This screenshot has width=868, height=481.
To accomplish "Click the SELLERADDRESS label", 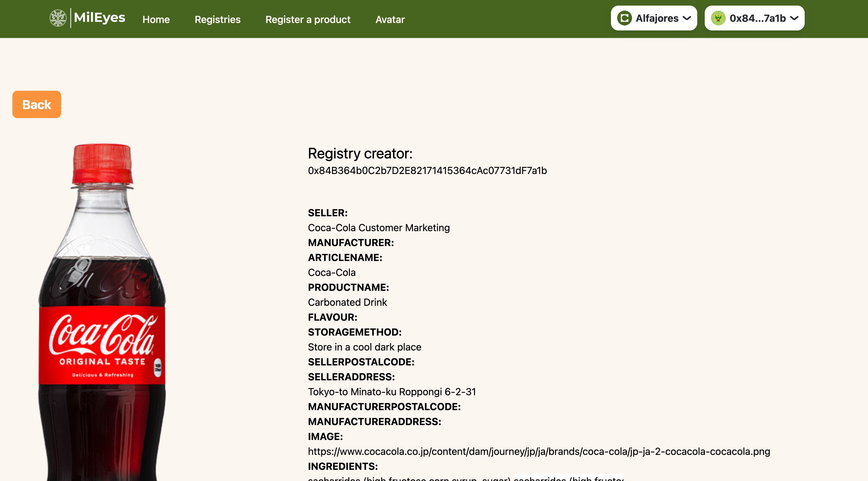I will 351,377.
